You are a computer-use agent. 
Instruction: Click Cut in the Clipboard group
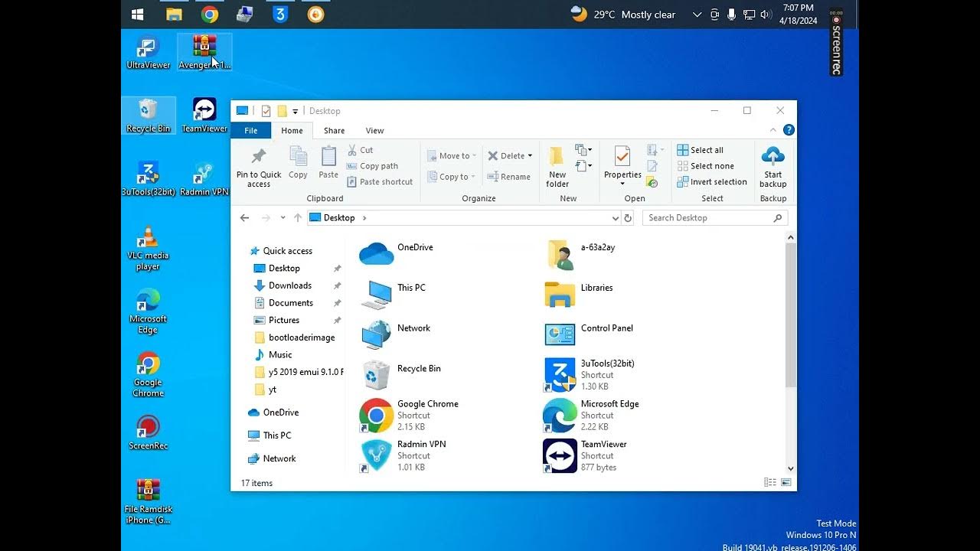tap(360, 150)
